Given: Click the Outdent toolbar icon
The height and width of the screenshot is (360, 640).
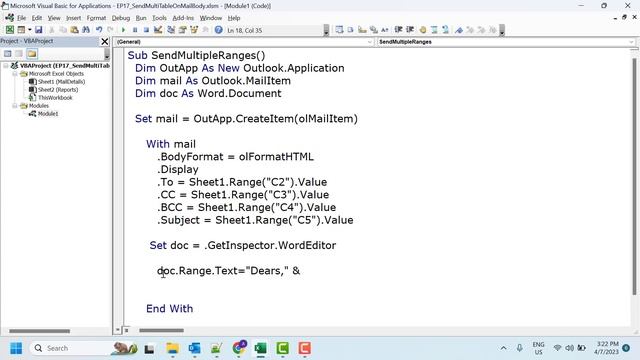Looking at the screenshot, I should pyautogui.click(x=410, y=30).
